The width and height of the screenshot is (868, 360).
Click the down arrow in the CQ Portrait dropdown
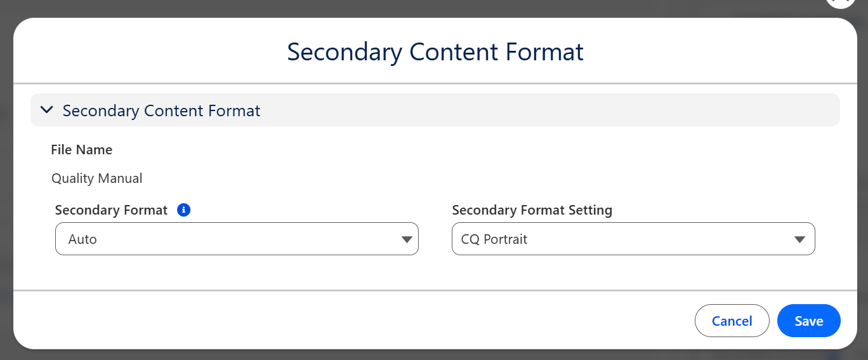click(800, 239)
